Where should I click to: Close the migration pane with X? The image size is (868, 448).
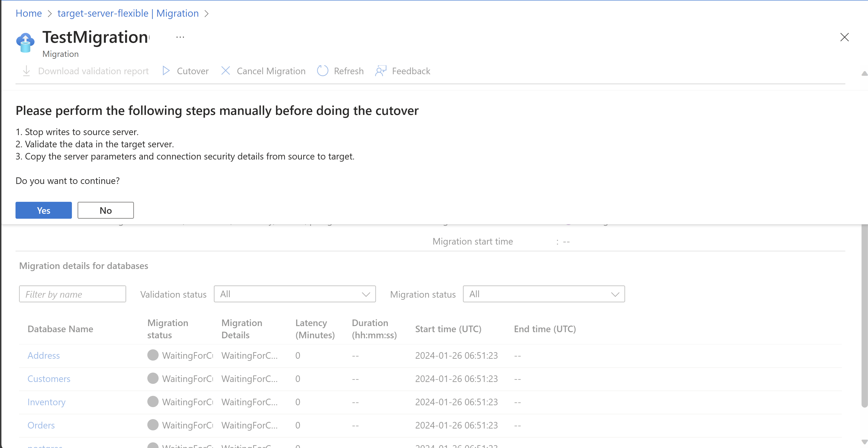(x=844, y=37)
